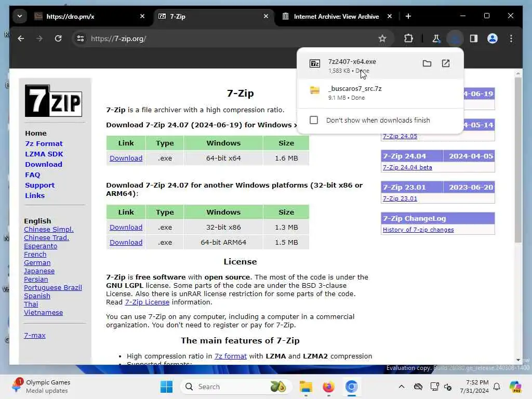Switch language to Chinese Simpl.

48,229
